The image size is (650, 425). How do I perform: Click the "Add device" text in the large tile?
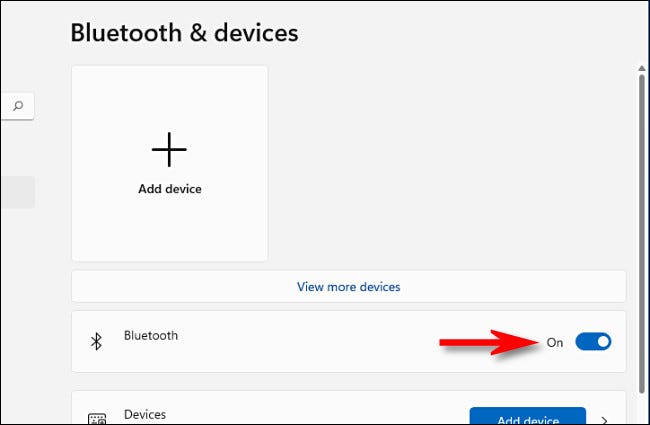tap(169, 188)
